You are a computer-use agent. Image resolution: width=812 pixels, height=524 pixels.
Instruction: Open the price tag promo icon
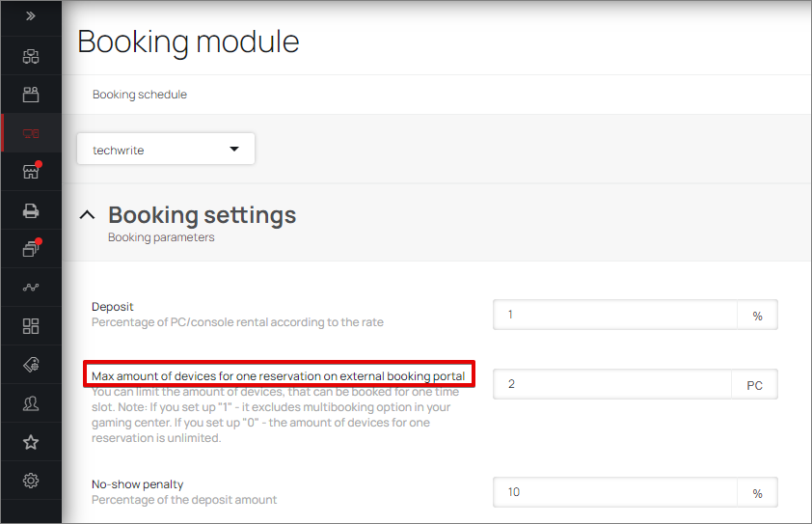[31, 365]
